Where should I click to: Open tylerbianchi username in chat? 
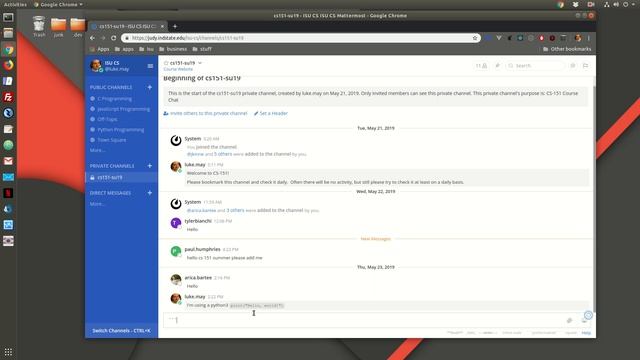tap(198, 221)
